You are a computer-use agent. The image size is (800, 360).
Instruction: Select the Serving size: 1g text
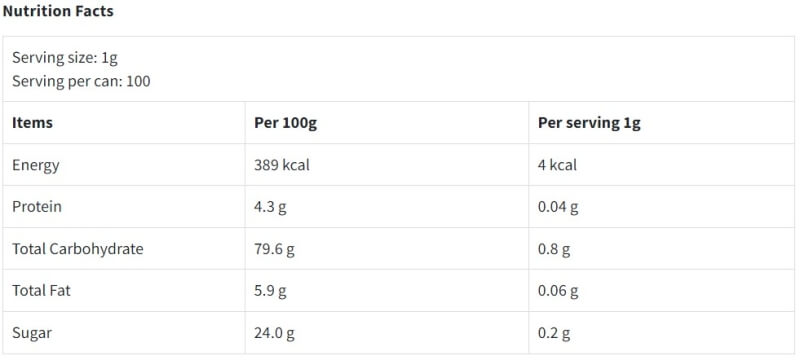(65, 58)
